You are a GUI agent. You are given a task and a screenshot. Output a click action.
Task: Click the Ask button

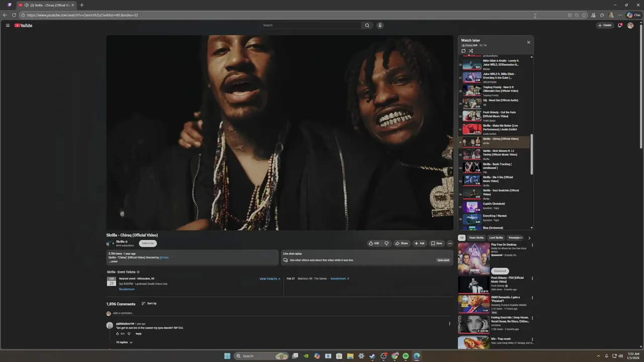[420, 243]
